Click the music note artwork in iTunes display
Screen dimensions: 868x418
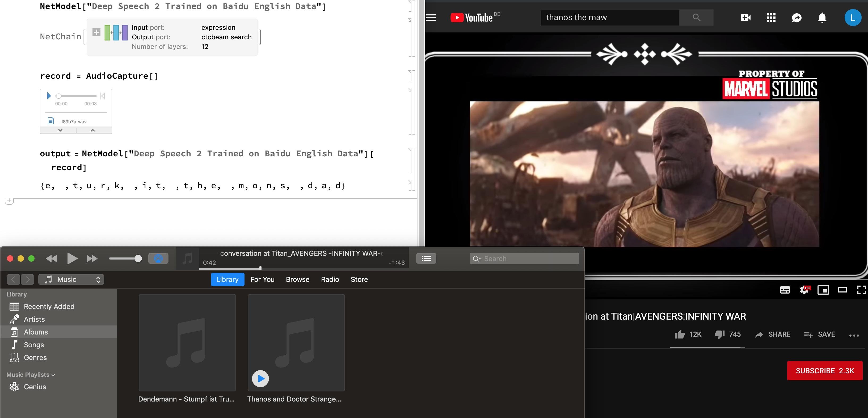point(187,259)
